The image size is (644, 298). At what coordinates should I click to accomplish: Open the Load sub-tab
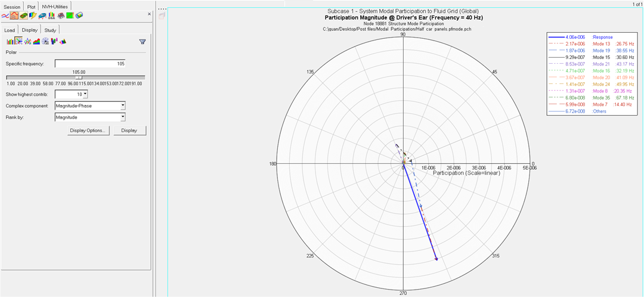(10, 30)
